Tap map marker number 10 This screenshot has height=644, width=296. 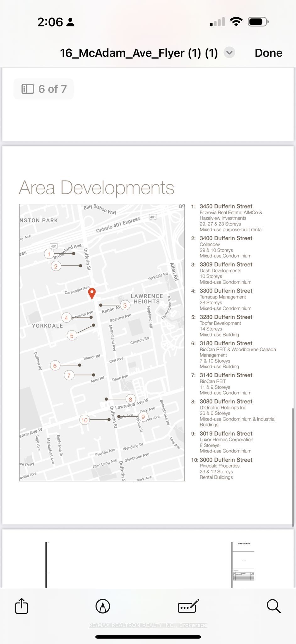click(x=85, y=420)
